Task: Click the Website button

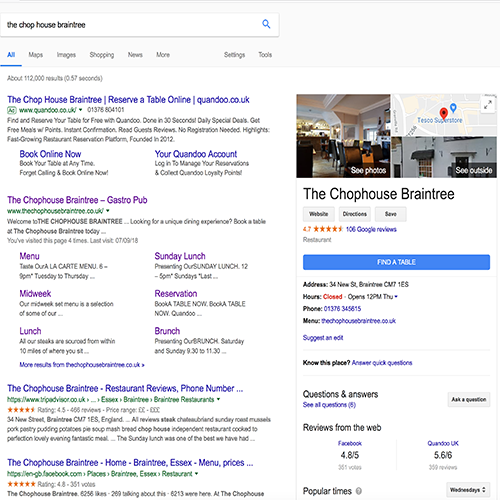Action: [x=319, y=214]
